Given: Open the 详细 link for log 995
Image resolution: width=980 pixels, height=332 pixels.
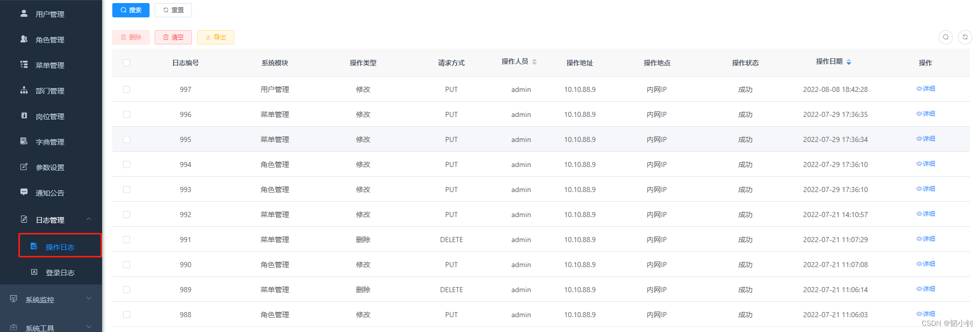Looking at the screenshot, I should [926, 139].
